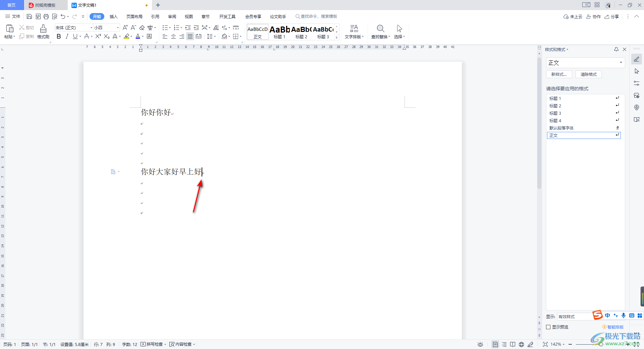Align text right
The width and height of the screenshot is (644, 349).
pos(181,36)
